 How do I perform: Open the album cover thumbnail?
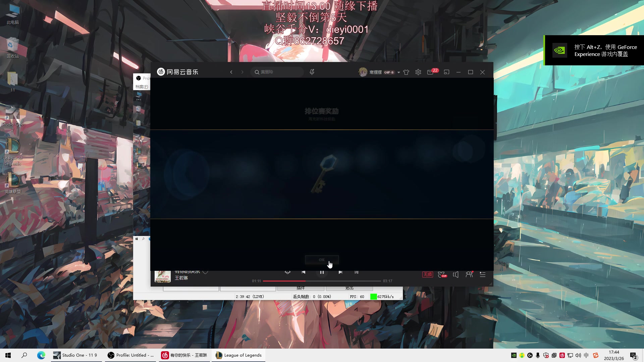pyautogui.click(x=162, y=277)
